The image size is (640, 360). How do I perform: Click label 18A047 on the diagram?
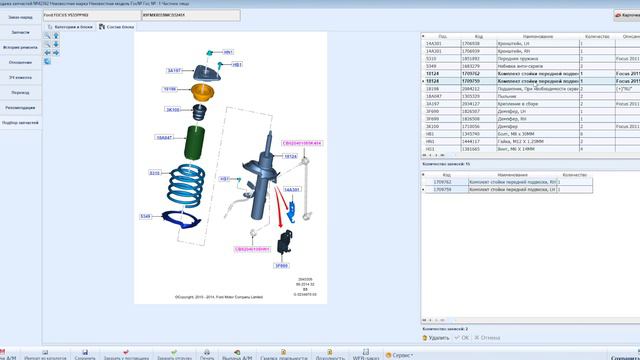point(164,138)
